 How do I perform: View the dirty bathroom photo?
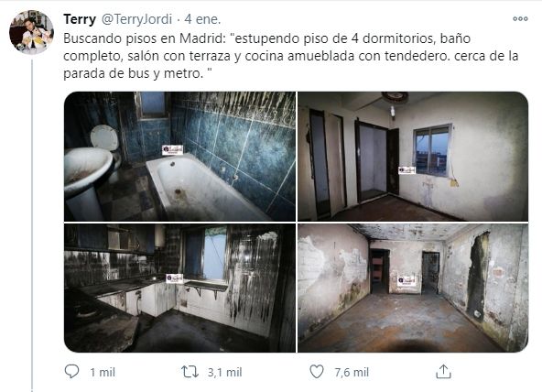(x=179, y=157)
